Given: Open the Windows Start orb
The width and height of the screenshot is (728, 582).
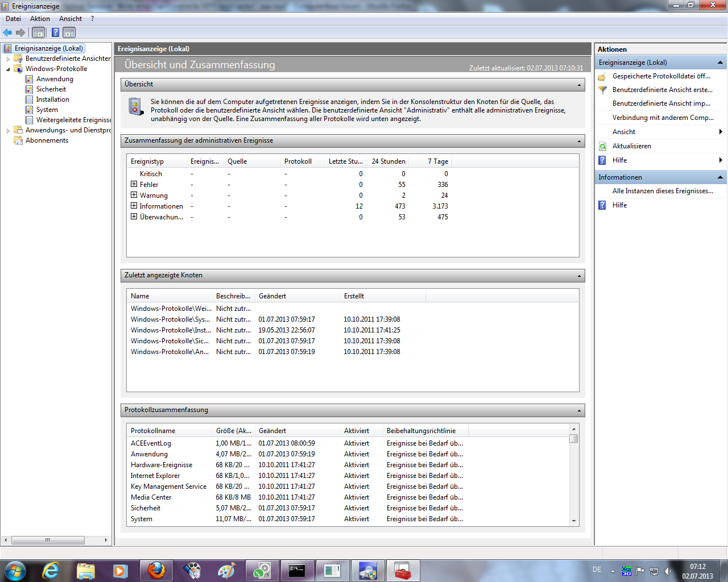Looking at the screenshot, I should click(15, 571).
